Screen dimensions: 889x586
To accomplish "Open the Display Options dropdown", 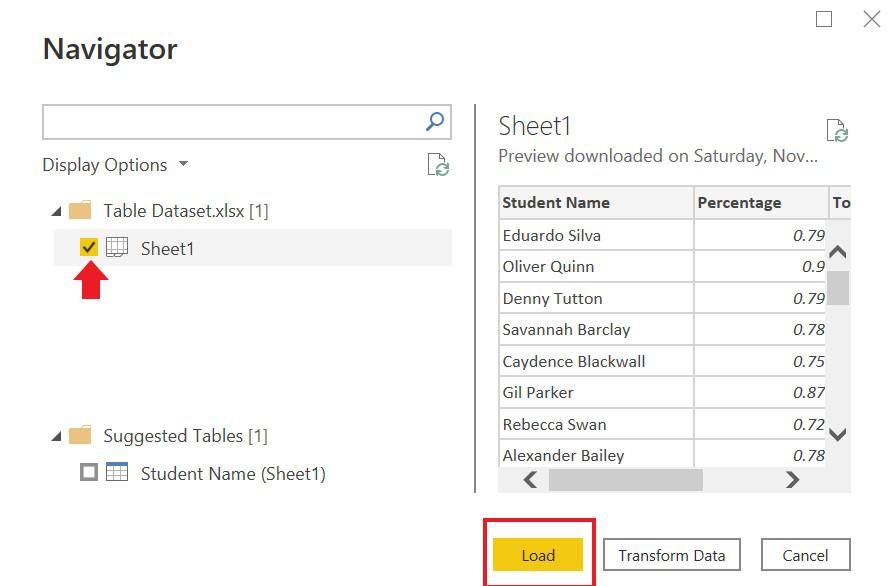I will click(x=115, y=165).
